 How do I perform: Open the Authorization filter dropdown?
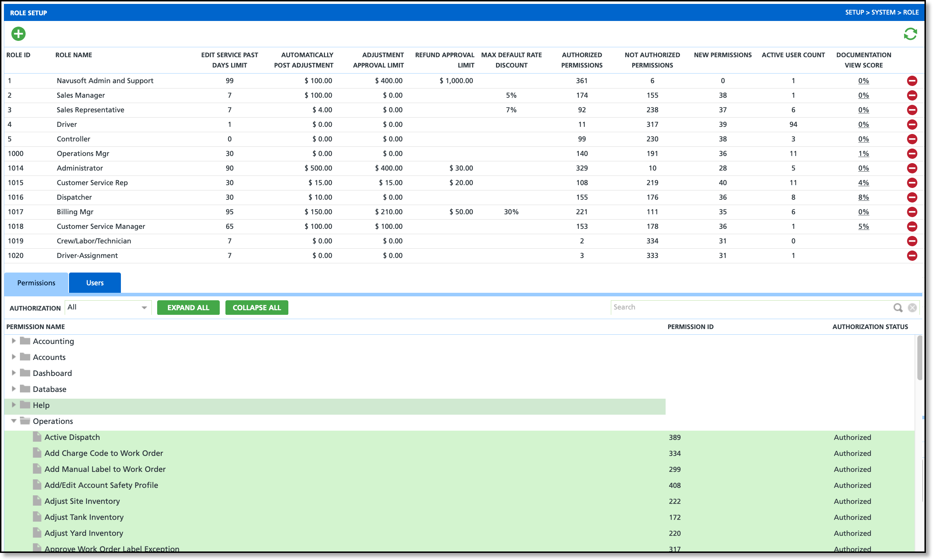click(x=108, y=308)
